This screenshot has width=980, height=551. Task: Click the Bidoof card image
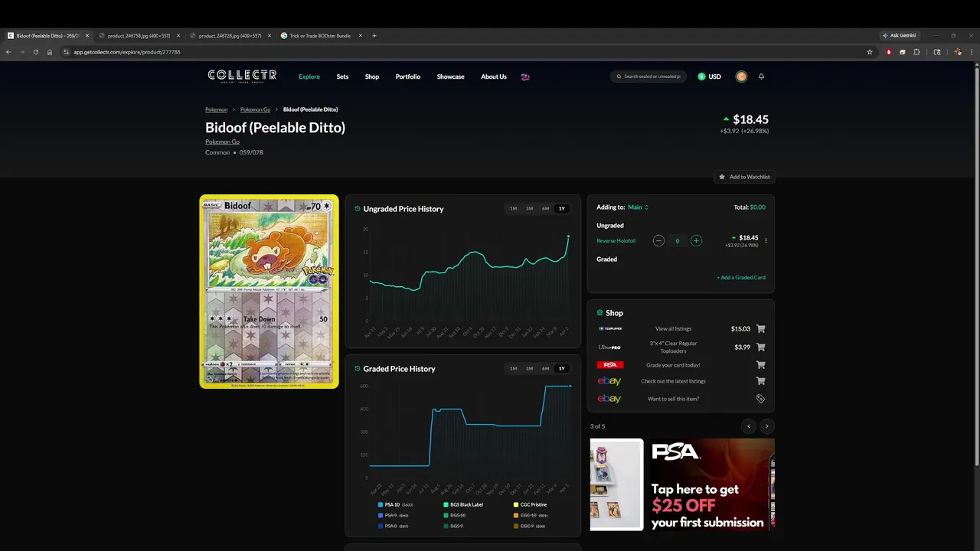tap(269, 292)
